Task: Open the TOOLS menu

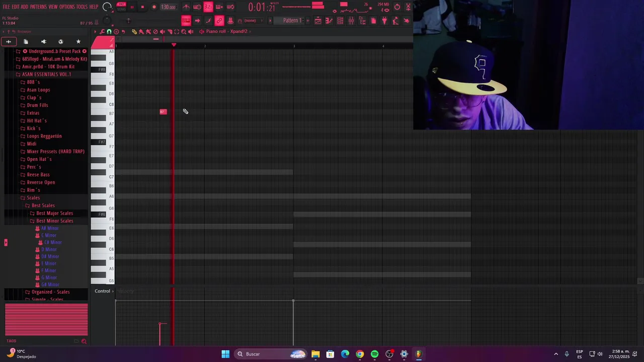Action: 82,7
